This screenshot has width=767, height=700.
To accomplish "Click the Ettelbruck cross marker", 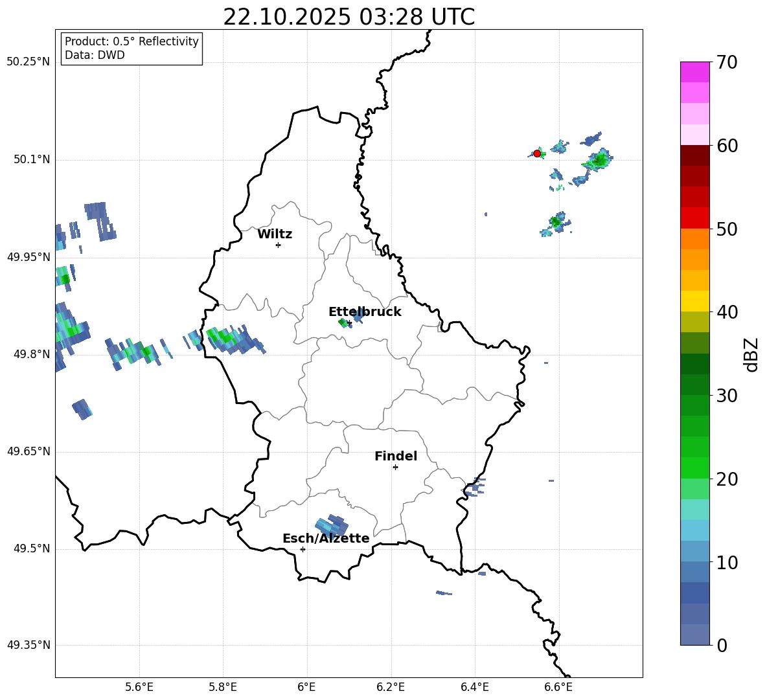I will (349, 322).
